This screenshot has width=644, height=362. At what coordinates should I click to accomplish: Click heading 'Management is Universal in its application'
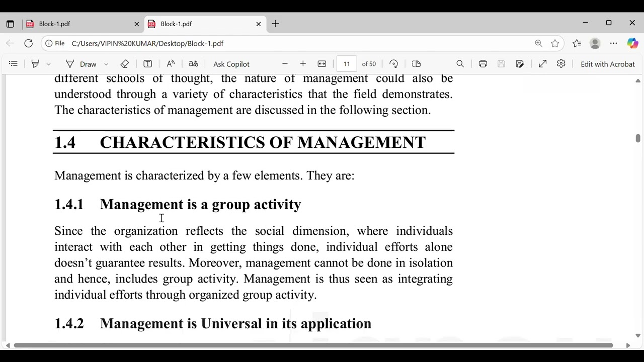pos(235,323)
